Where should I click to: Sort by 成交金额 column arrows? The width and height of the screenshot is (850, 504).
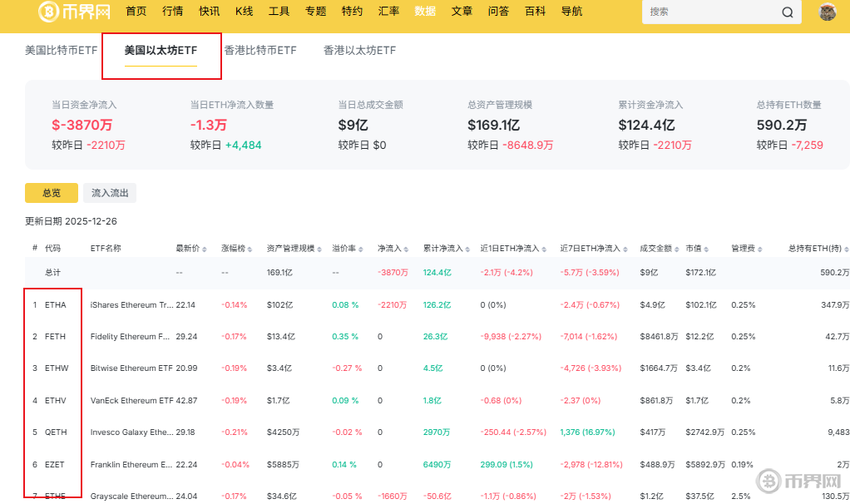point(676,249)
